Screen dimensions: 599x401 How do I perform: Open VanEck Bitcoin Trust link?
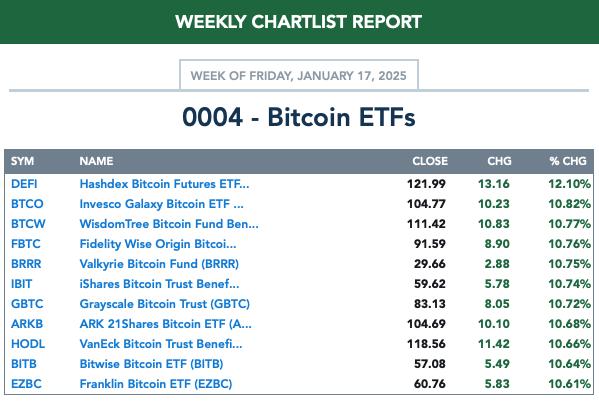click(x=161, y=344)
